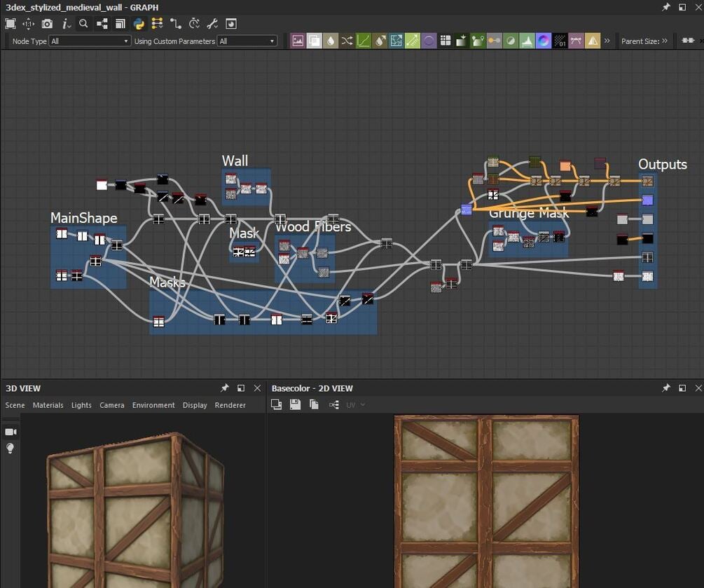This screenshot has height=588, width=704.
Task: Select the blue normal output node
Action: coord(647,200)
